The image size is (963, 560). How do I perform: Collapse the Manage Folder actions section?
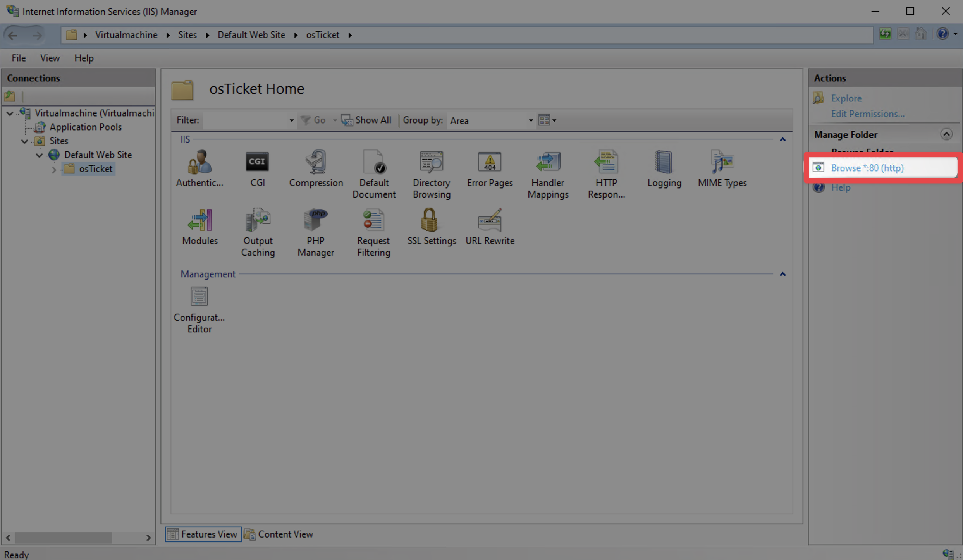pyautogui.click(x=946, y=134)
